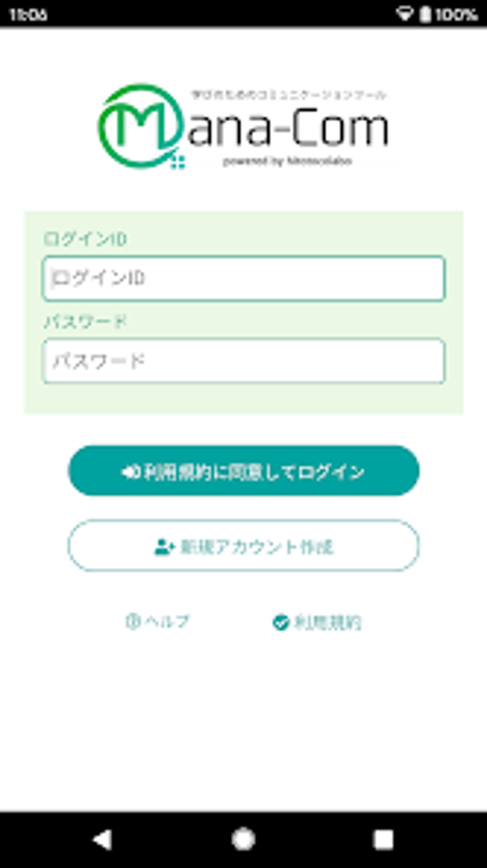
Task: Tap the Wi-Fi status bar icon
Action: pos(404,14)
